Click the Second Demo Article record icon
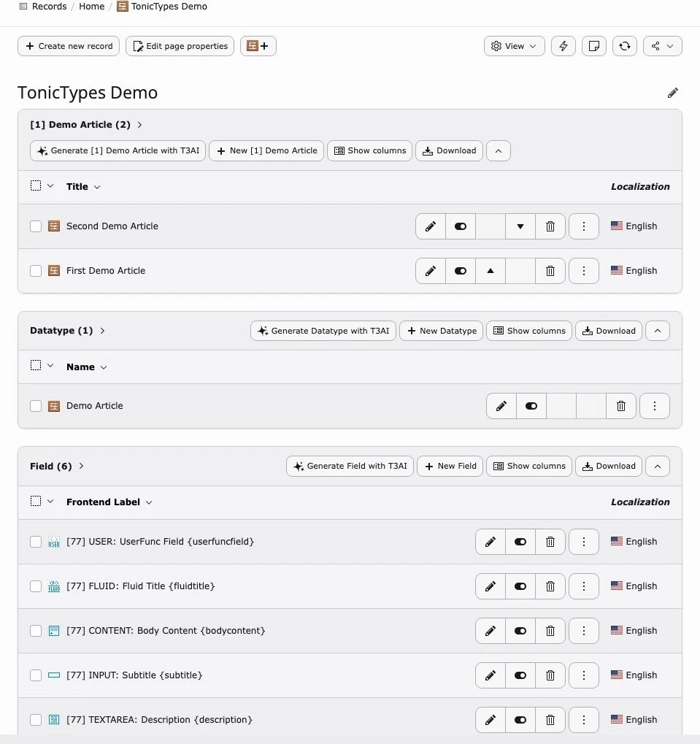Viewport: 700px width, 744px height. click(54, 226)
